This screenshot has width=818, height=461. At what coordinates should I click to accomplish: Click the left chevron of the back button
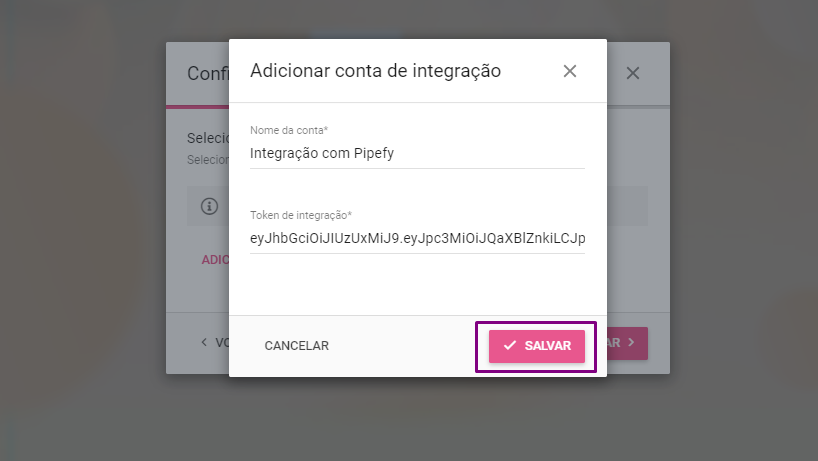pyautogui.click(x=204, y=342)
